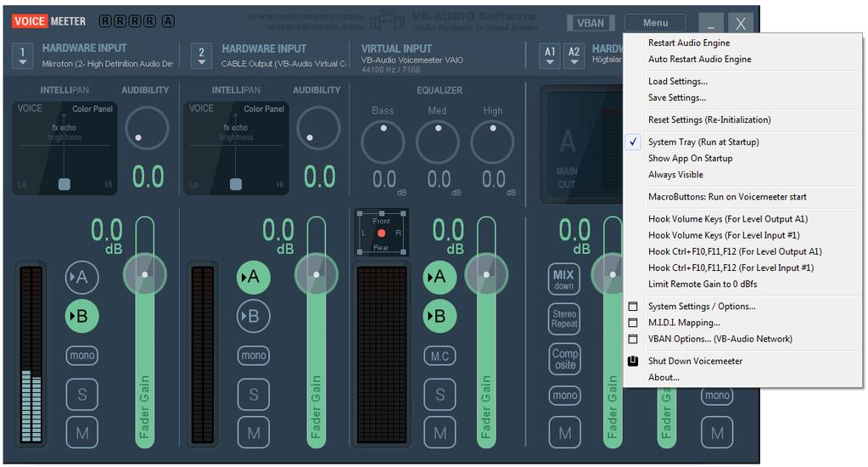The width and height of the screenshot is (868, 467).
Task: Toggle System Tray (Run at Startup)
Action: click(703, 142)
